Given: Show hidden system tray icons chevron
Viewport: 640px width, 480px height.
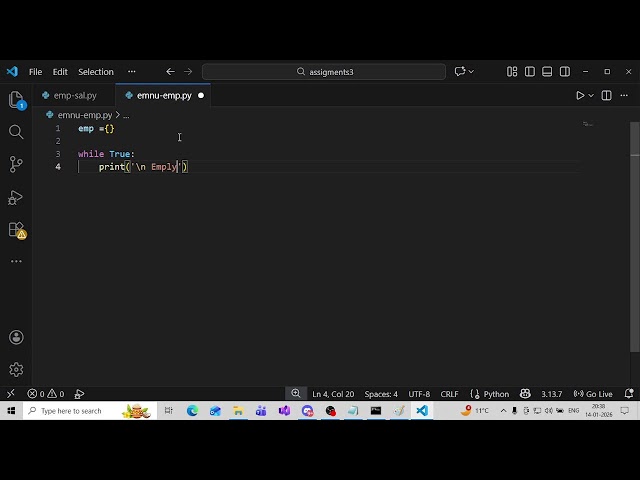Looking at the screenshot, I should 503,411.
